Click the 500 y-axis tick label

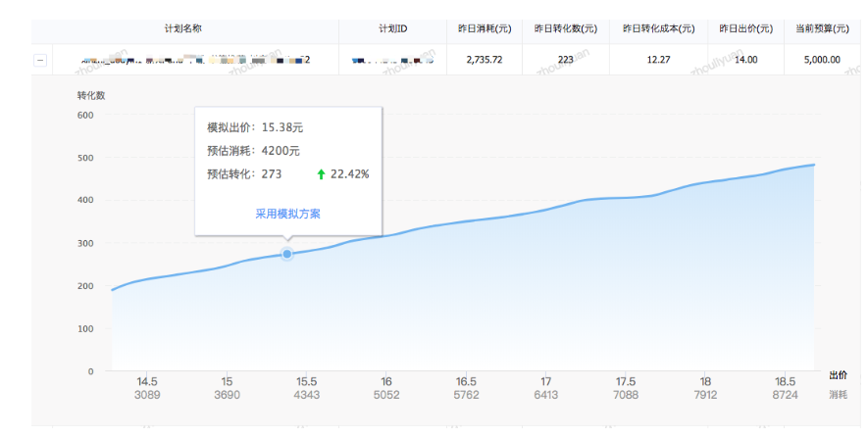(85, 158)
